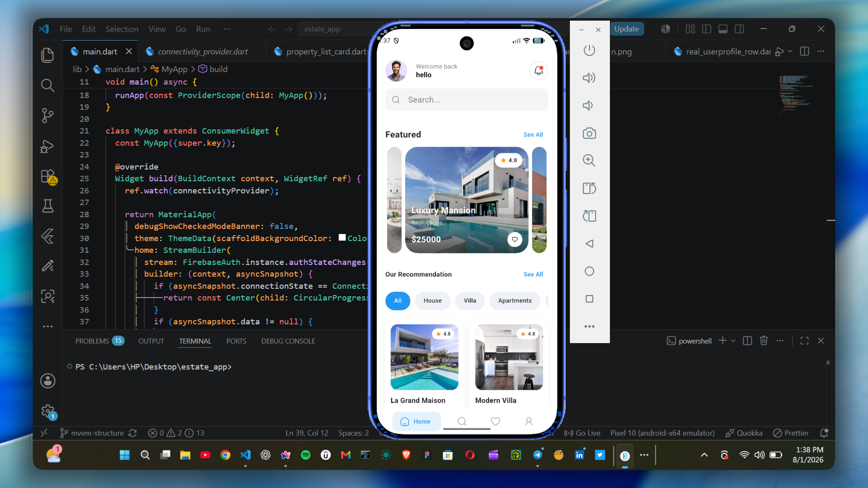Tap the heart on Luxury Mansion card
The image size is (868, 488).
tap(515, 239)
